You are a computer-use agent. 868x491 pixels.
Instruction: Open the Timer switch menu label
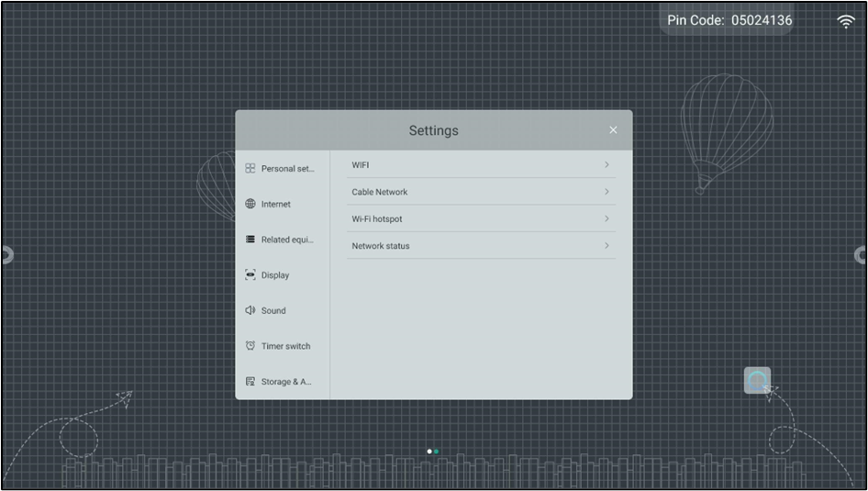click(x=285, y=346)
